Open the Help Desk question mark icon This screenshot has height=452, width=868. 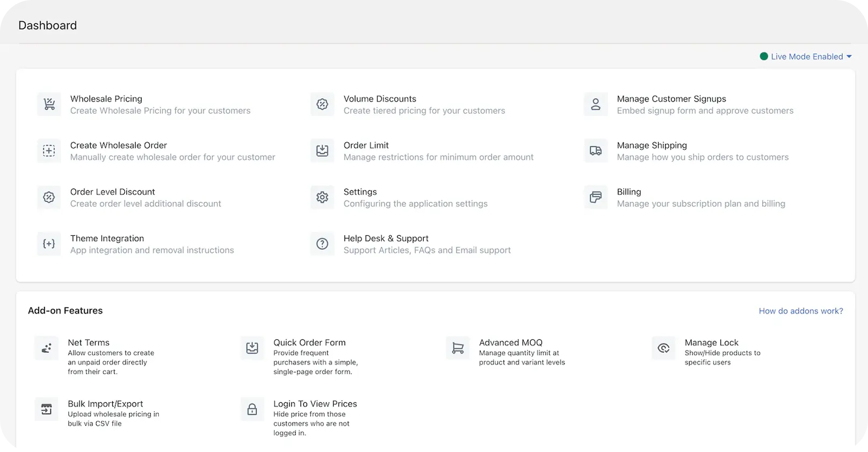point(322,244)
